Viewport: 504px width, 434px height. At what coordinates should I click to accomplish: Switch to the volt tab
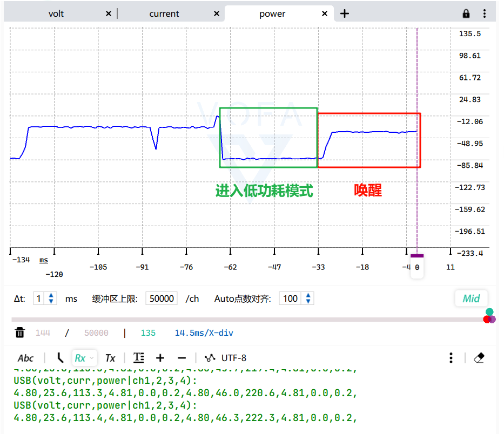(x=56, y=14)
